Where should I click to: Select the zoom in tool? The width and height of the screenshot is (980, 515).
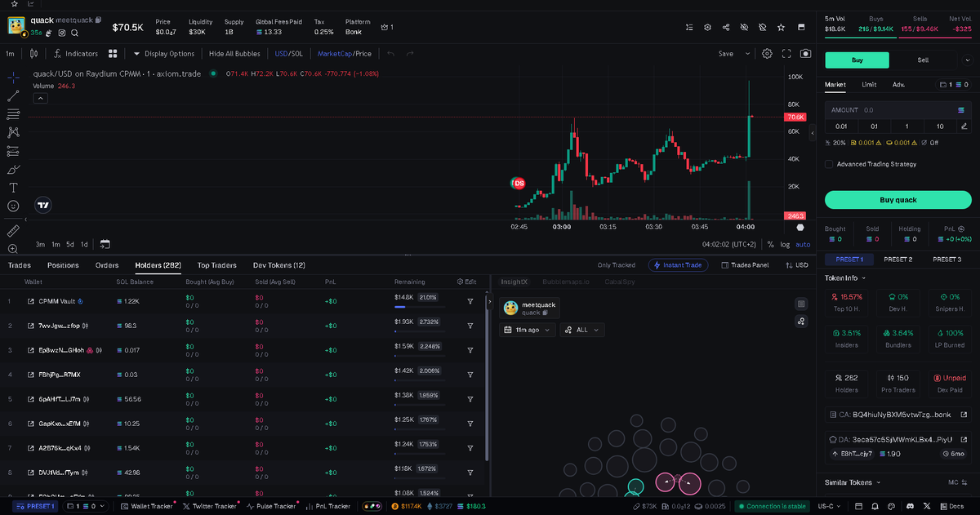pyautogui.click(x=13, y=249)
